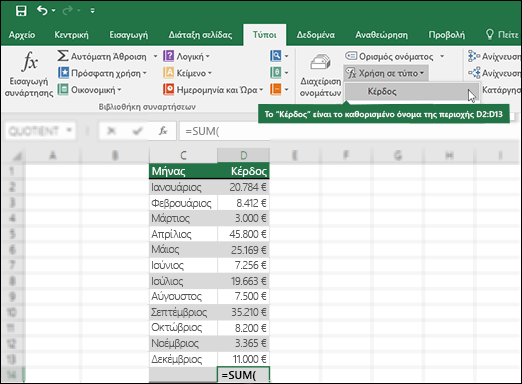Switch to the Προβολή tab
Screen dimensions: 522x384
[446, 35]
